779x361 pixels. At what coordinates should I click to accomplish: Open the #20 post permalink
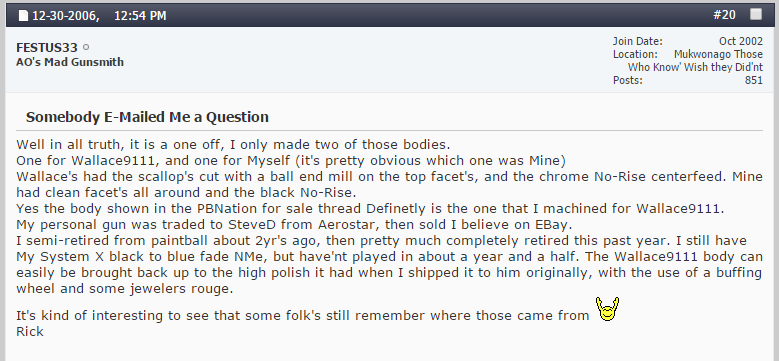click(x=724, y=15)
